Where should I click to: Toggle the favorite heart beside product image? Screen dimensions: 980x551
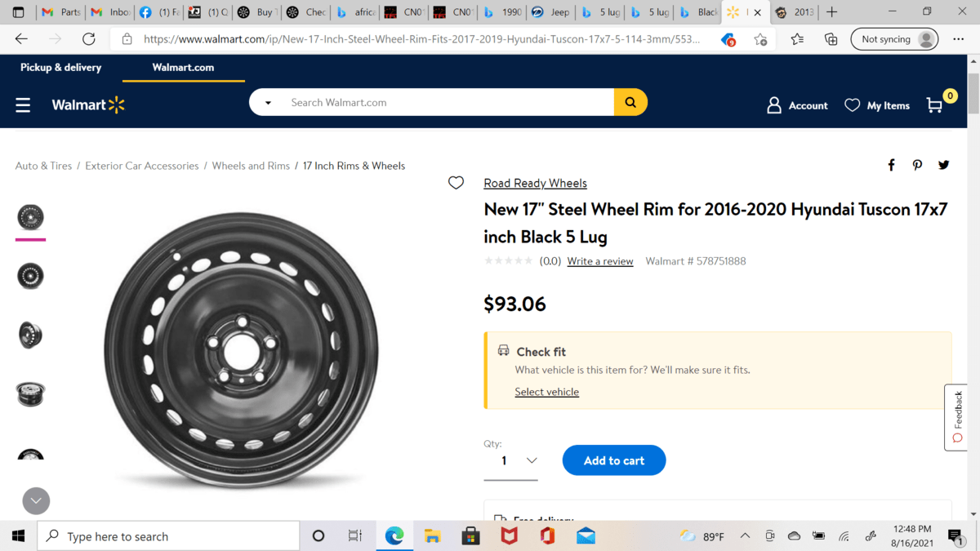[x=456, y=183]
